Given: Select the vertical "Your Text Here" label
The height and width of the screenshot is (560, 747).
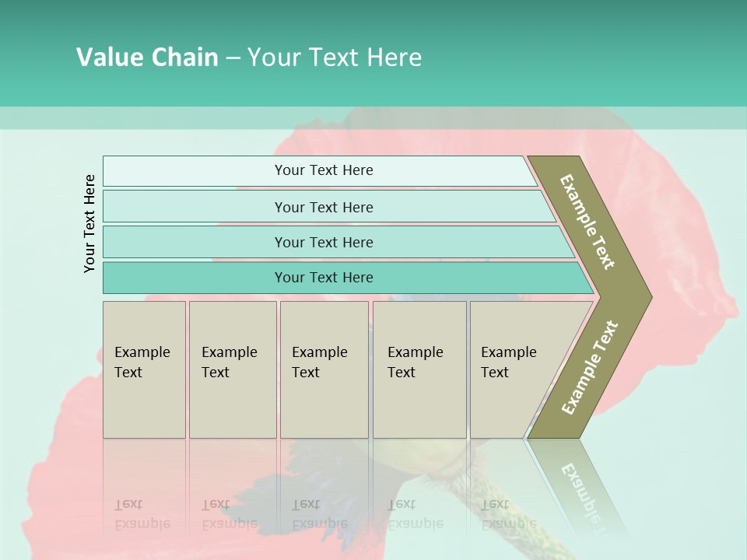Looking at the screenshot, I should (x=90, y=223).
